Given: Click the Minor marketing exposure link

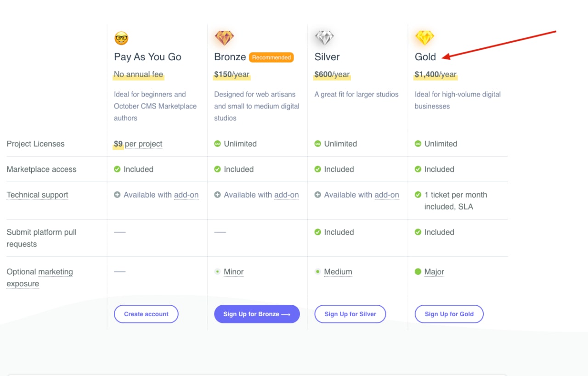Looking at the screenshot, I should [234, 272].
